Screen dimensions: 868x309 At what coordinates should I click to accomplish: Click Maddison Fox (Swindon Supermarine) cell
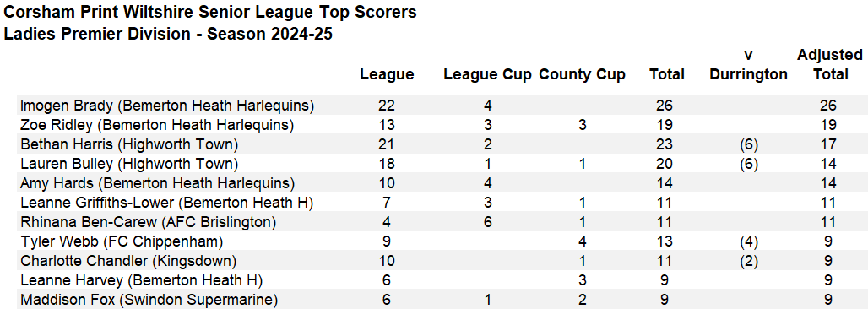pos(149,301)
